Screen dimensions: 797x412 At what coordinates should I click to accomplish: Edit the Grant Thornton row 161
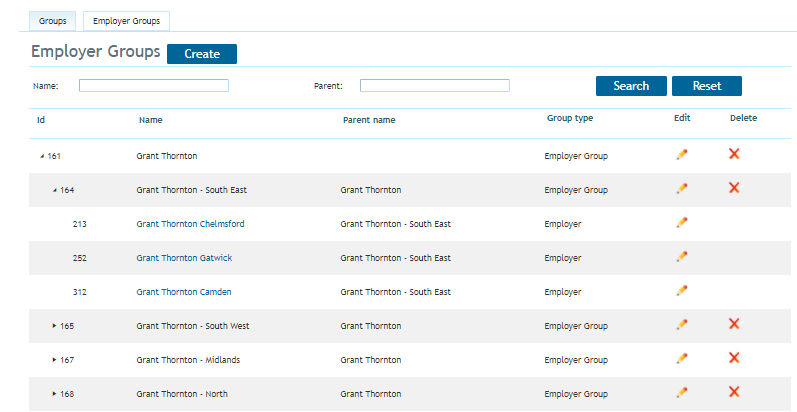click(682, 154)
